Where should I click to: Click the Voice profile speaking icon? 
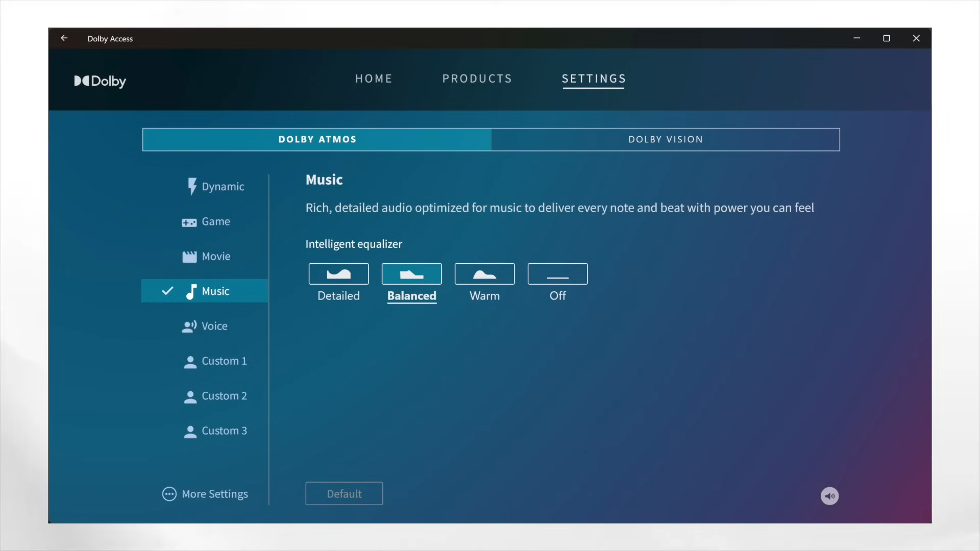click(189, 327)
